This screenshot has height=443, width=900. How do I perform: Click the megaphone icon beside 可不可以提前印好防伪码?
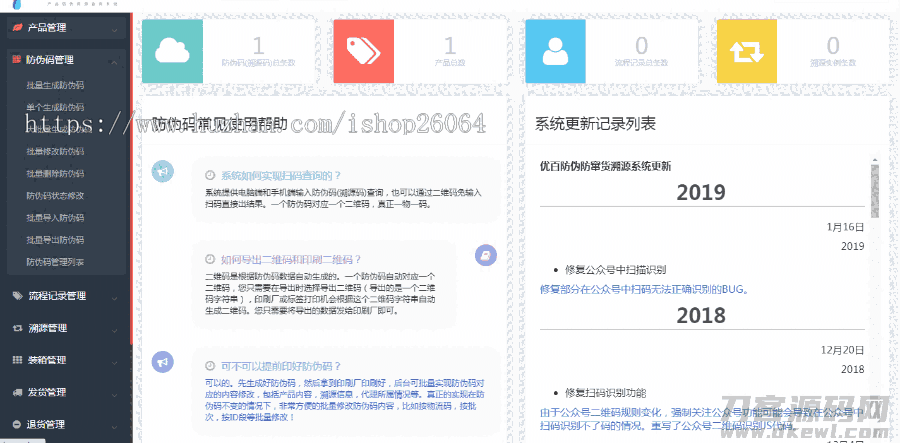pyautogui.click(x=162, y=362)
